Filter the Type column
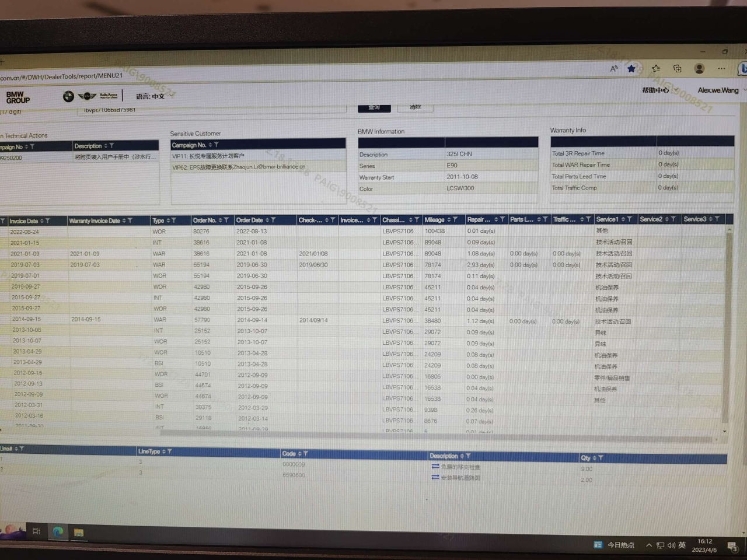Screen dimensions: 747x560 click(173, 220)
